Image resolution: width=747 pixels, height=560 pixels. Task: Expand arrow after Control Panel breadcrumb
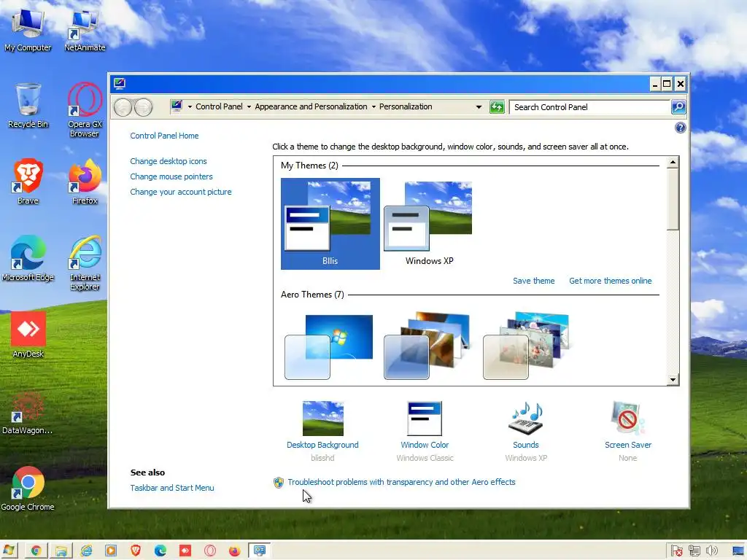(249, 107)
